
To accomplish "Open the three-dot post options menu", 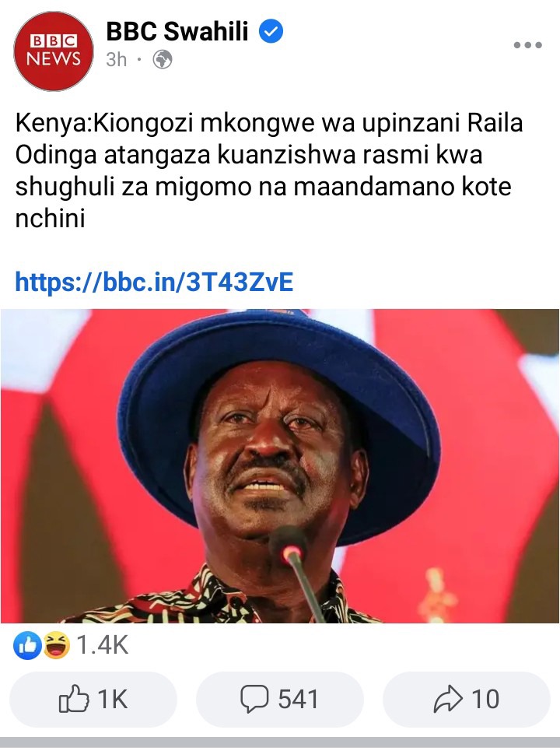I will (527, 45).
